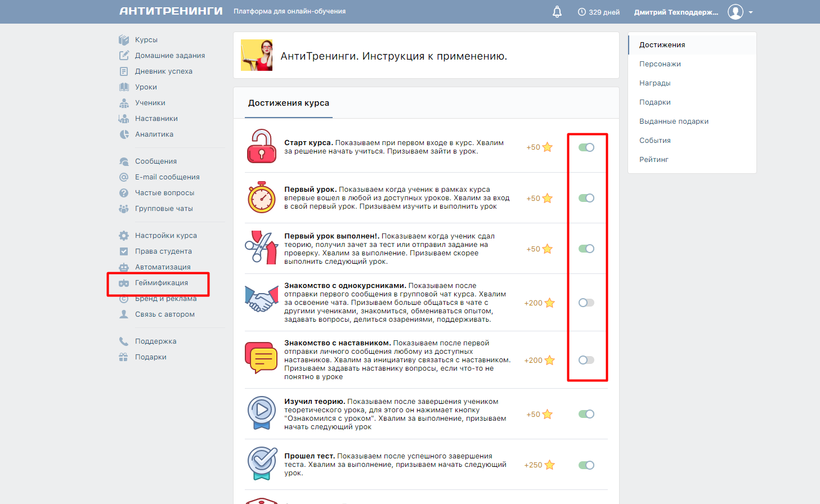The image size is (820, 504).
Task: Click the course thumbnail image
Action: (x=257, y=55)
